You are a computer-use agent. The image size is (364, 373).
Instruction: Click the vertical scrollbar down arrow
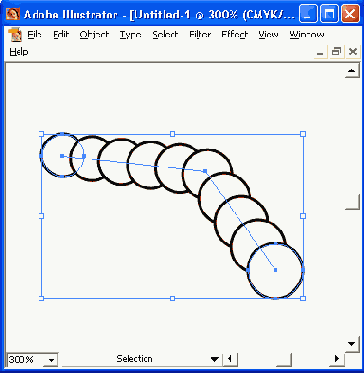(x=352, y=343)
